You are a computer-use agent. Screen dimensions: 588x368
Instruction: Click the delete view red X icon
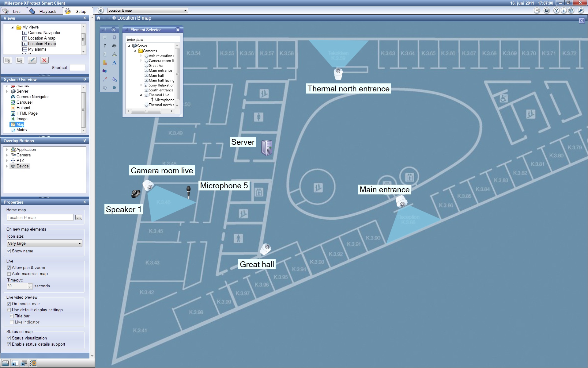click(x=44, y=60)
